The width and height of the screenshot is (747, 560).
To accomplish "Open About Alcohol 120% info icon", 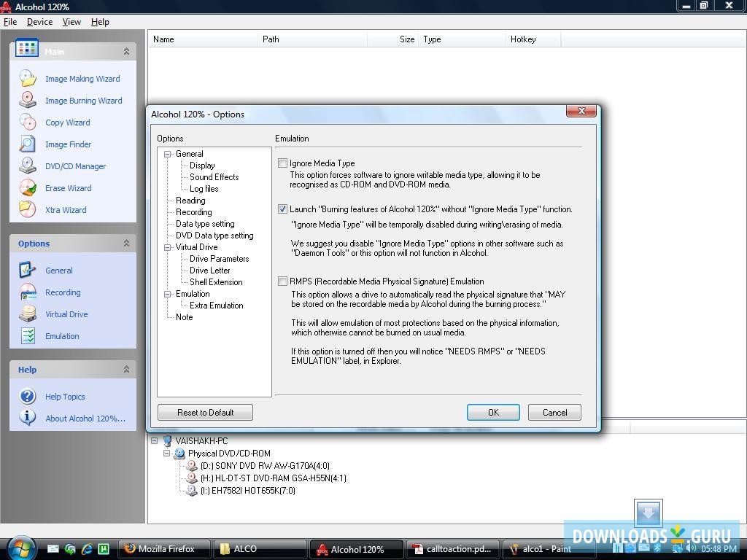I will pos(28,418).
